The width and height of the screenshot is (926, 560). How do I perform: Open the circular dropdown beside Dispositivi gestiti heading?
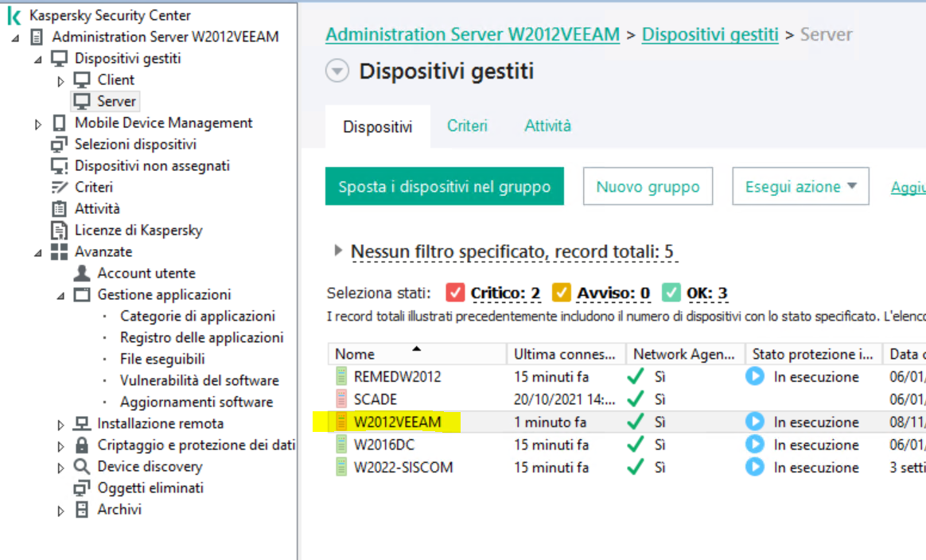coord(337,72)
